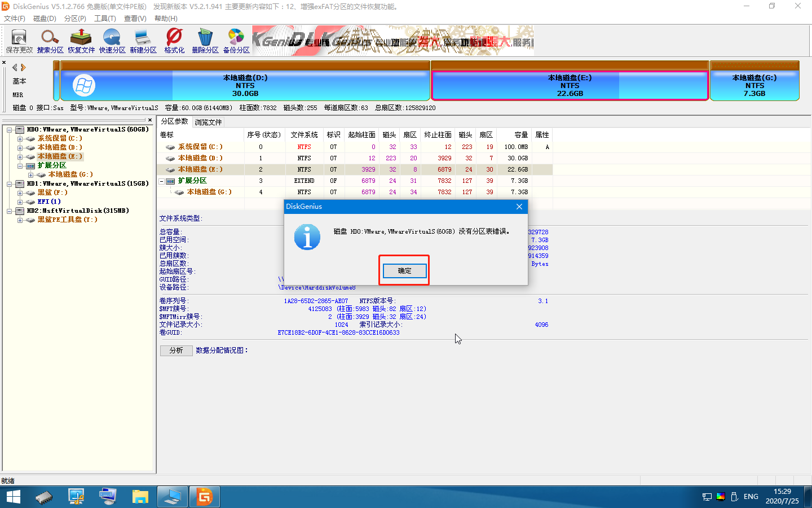The image size is (812, 508).
Task: Open the 备份分区 backup partition tool
Action: [x=236, y=41]
